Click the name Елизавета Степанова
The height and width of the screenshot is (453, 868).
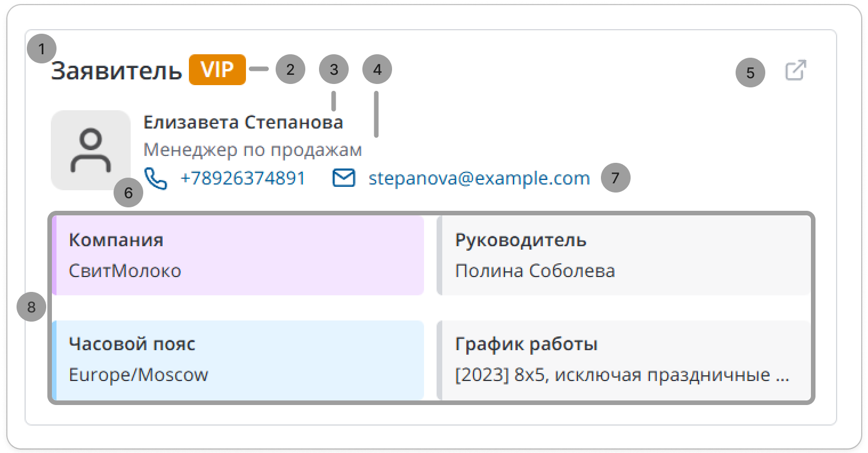243,122
